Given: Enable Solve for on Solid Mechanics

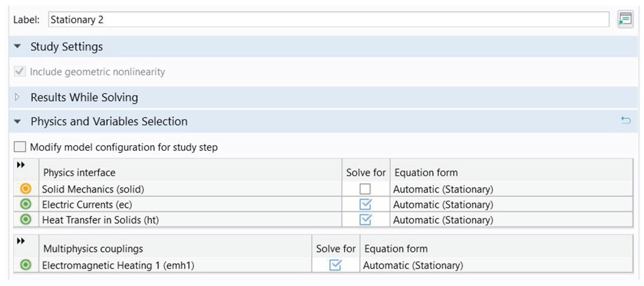Looking at the screenshot, I should (x=366, y=189).
